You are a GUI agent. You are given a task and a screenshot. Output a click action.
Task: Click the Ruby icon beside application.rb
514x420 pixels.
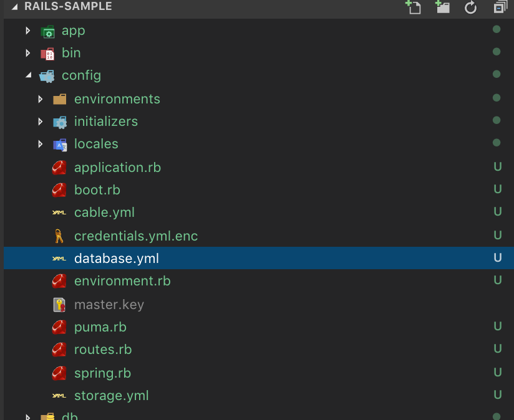pos(59,167)
